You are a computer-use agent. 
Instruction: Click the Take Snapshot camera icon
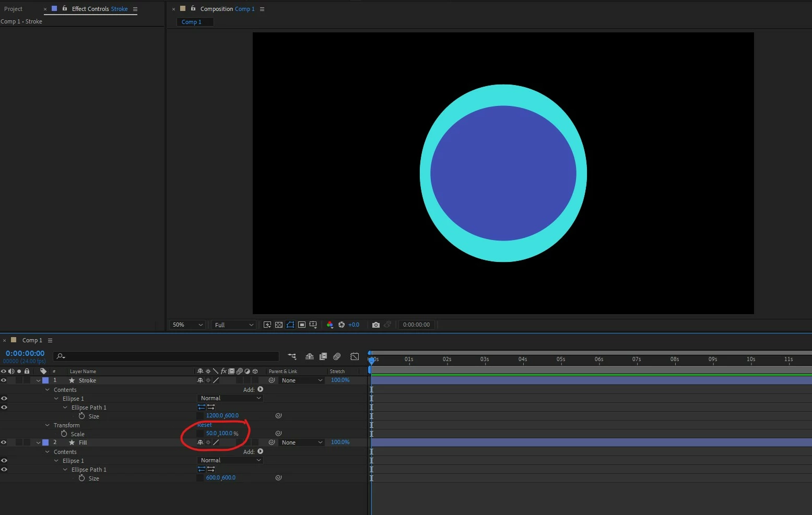tap(375, 325)
